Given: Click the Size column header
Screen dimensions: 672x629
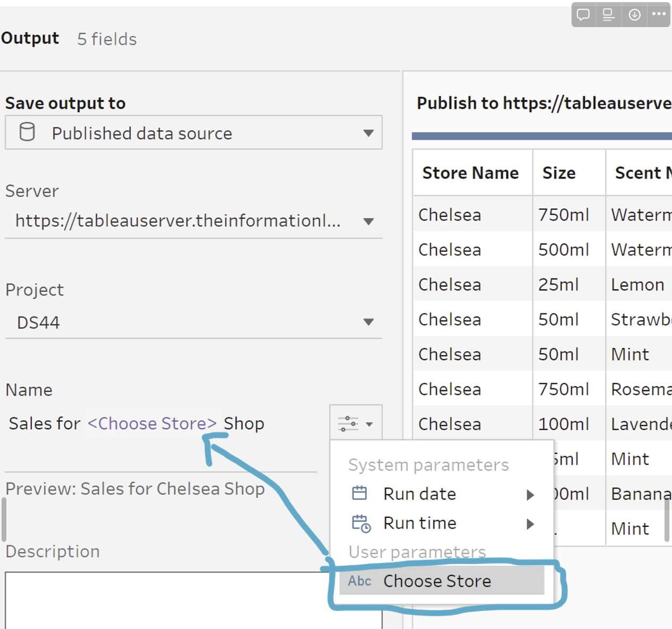Looking at the screenshot, I should pyautogui.click(x=559, y=173).
